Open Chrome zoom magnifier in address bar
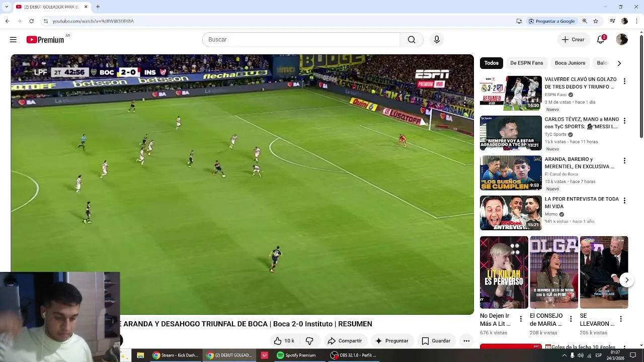 point(585,21)
